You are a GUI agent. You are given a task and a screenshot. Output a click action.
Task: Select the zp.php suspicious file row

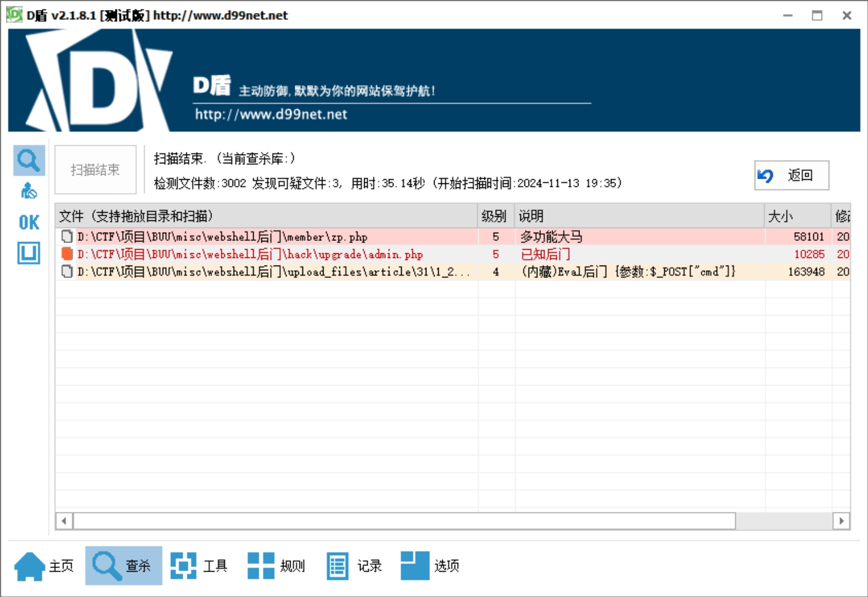tap(264, 236)
